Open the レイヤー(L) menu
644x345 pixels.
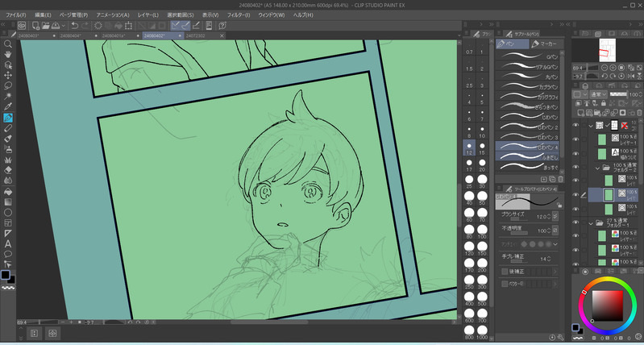pos(148,15)
